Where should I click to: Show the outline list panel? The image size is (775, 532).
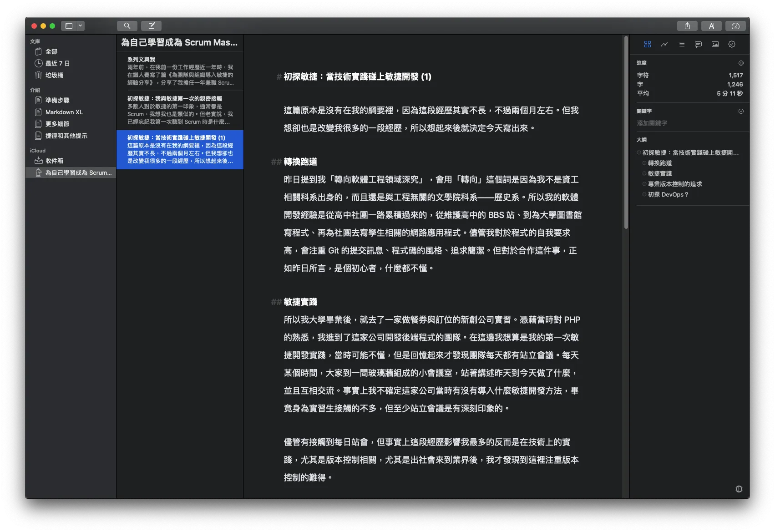pos(681,44)
